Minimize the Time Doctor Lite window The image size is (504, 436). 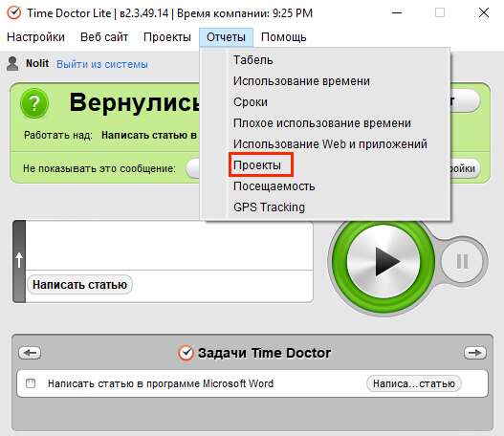click(397, 12)
